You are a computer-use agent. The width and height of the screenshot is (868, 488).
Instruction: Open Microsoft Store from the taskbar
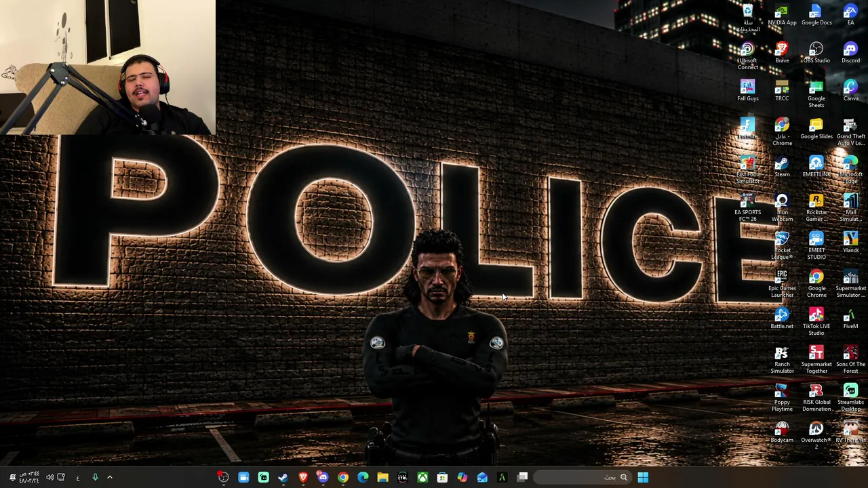tap(442, 477)
